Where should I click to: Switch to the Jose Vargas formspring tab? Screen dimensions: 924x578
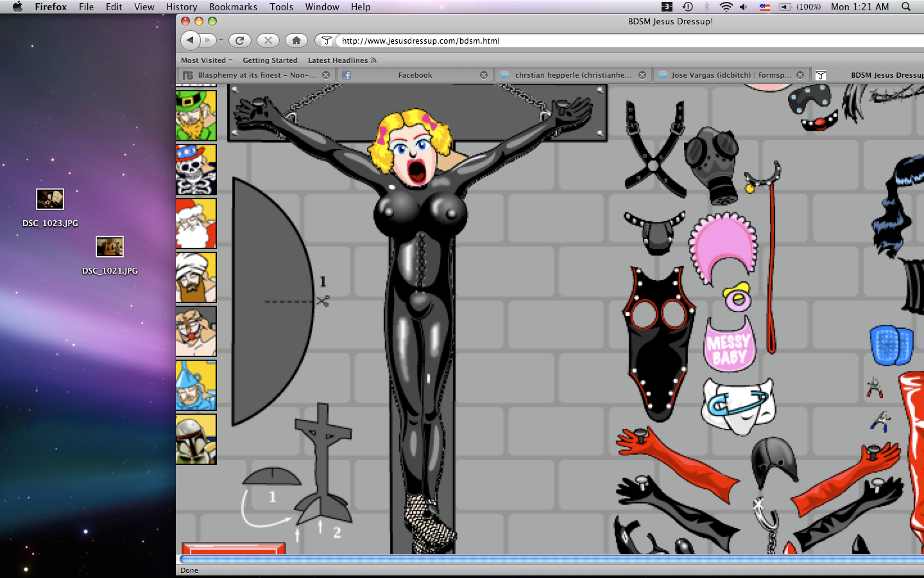point(731,75)
